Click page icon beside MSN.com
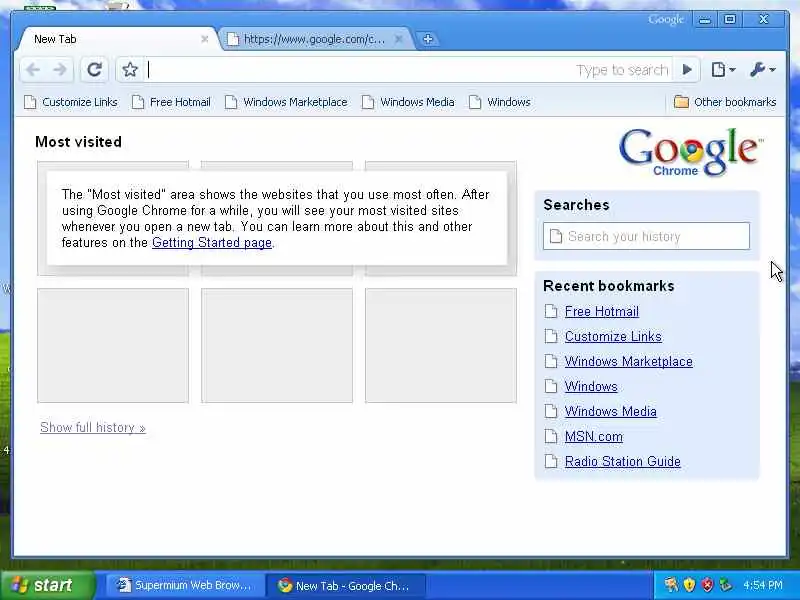Screen dimensions: 800x600 coord(551,436)
